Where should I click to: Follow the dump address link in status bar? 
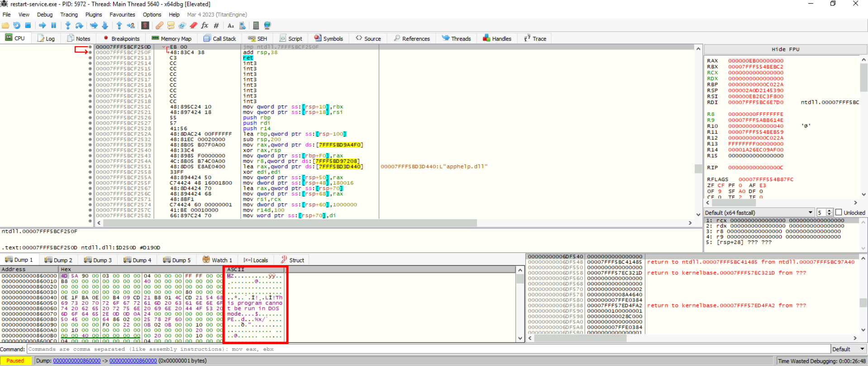coord(76,361)
